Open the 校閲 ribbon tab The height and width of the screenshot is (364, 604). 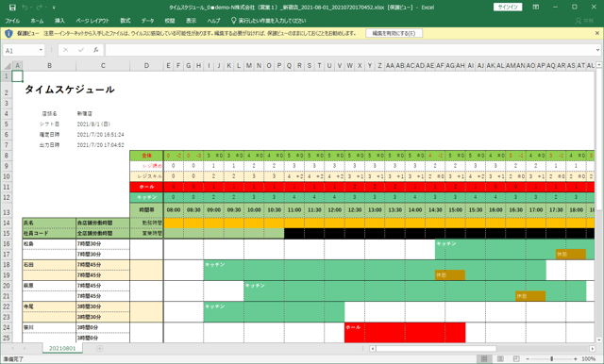click(x=170, y=21)
